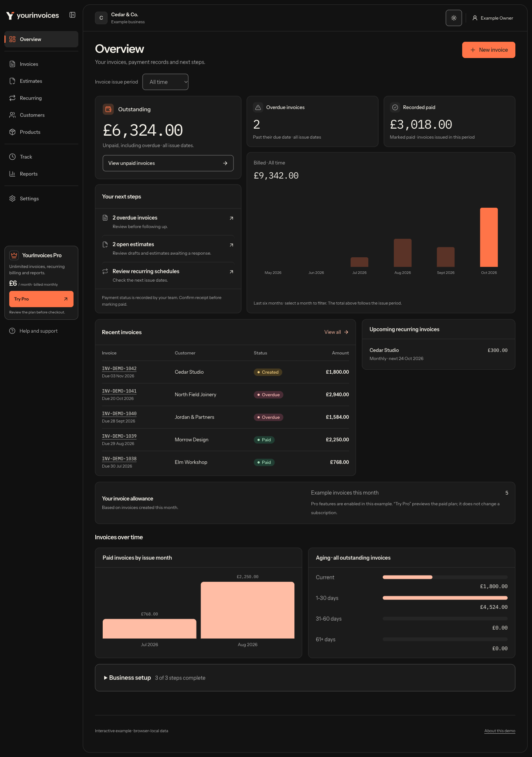Open invoice INV-DEMO-1040
This screenshot has width=532, height=757.
[x=119, y=414]
